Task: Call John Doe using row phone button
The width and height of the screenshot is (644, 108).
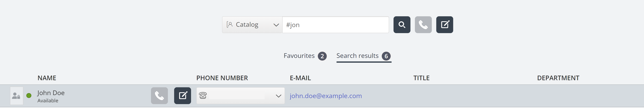Action: pyautogui.click(x=159, y=96)
